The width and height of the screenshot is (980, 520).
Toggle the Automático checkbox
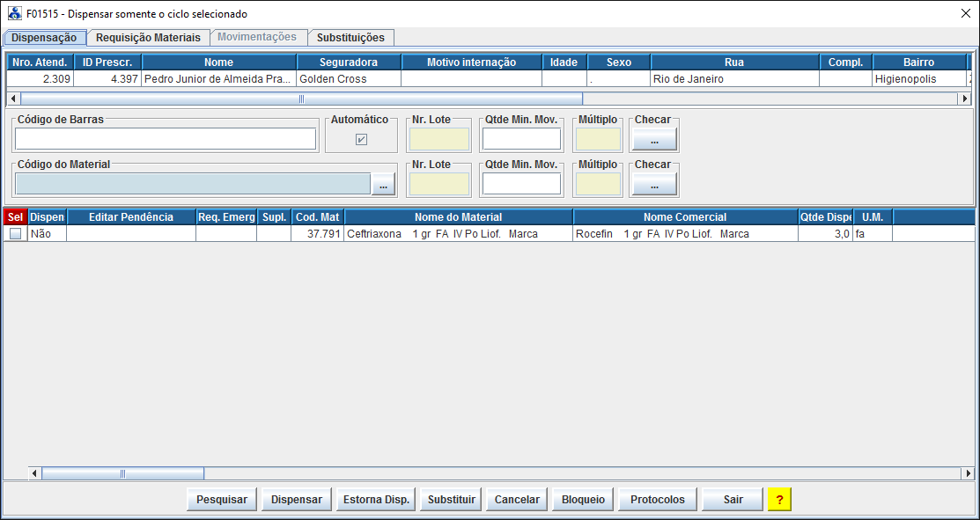[x=361, y=139]
